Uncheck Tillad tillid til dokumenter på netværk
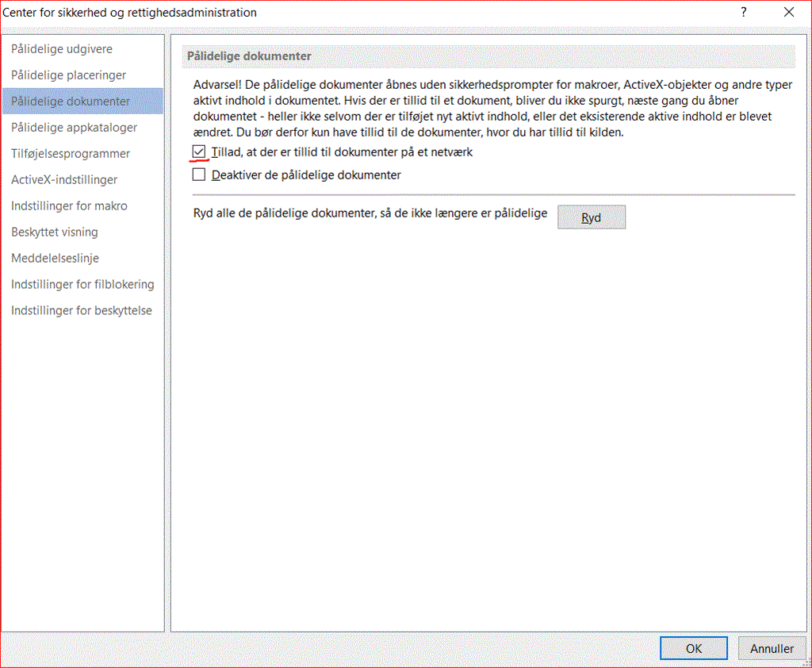812x668 pixels. [199, 152]
